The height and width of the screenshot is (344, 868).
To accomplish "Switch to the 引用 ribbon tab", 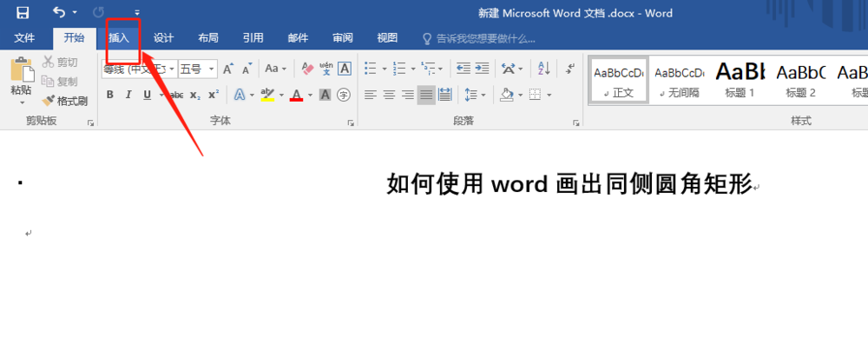I will coord(253,37).
